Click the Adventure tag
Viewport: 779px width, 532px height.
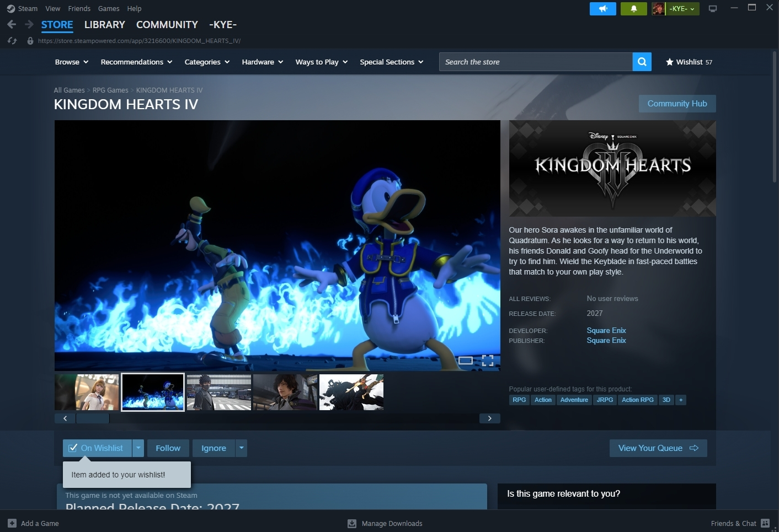click(574, 400)
